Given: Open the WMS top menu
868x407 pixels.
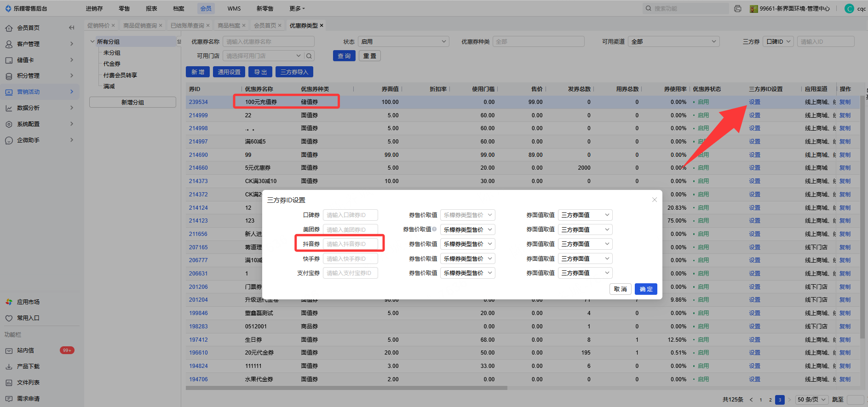Looking at the screenshot, I should tap(234, 9).
